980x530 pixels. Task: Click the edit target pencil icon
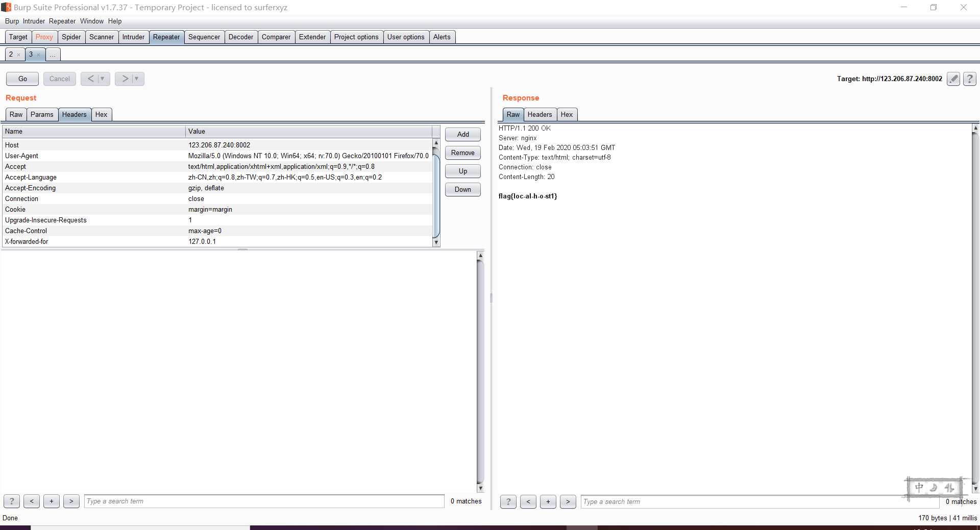pyautogui.click(x=953, y=79)
